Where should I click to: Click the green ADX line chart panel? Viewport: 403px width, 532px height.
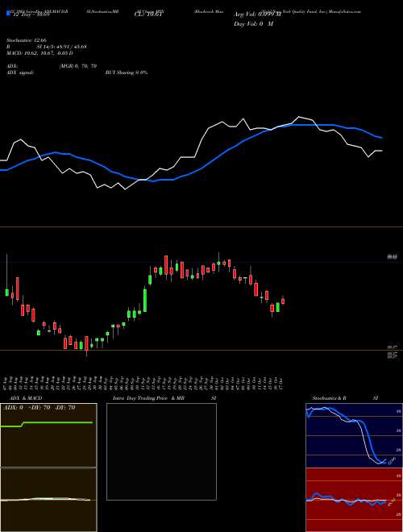(x=48, y=435)
